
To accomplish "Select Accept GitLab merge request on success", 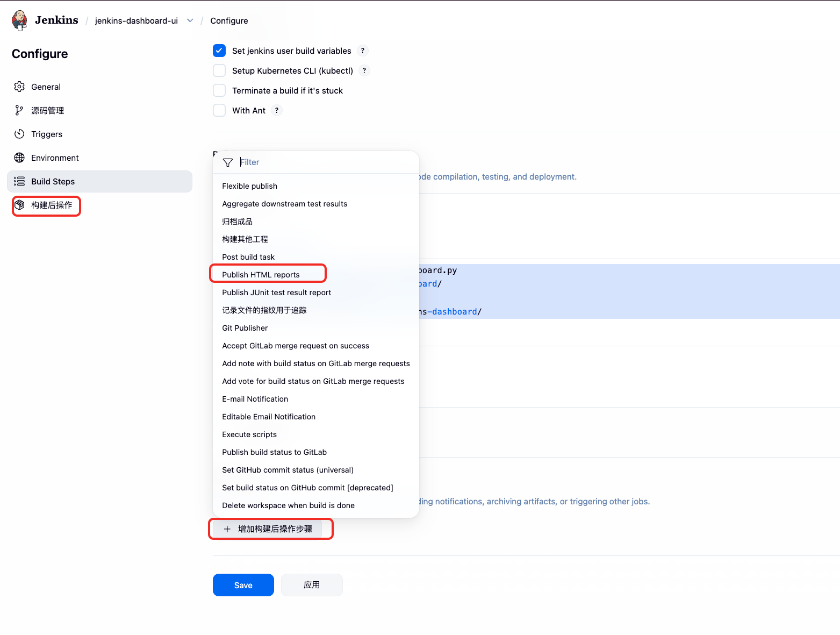I will coord(316,346).
